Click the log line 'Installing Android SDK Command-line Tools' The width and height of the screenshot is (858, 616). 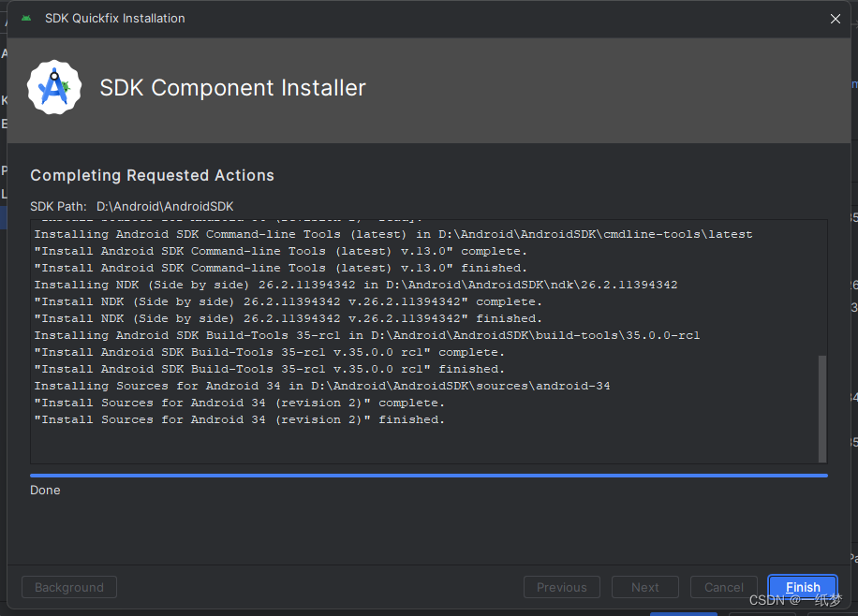(392, 234)
